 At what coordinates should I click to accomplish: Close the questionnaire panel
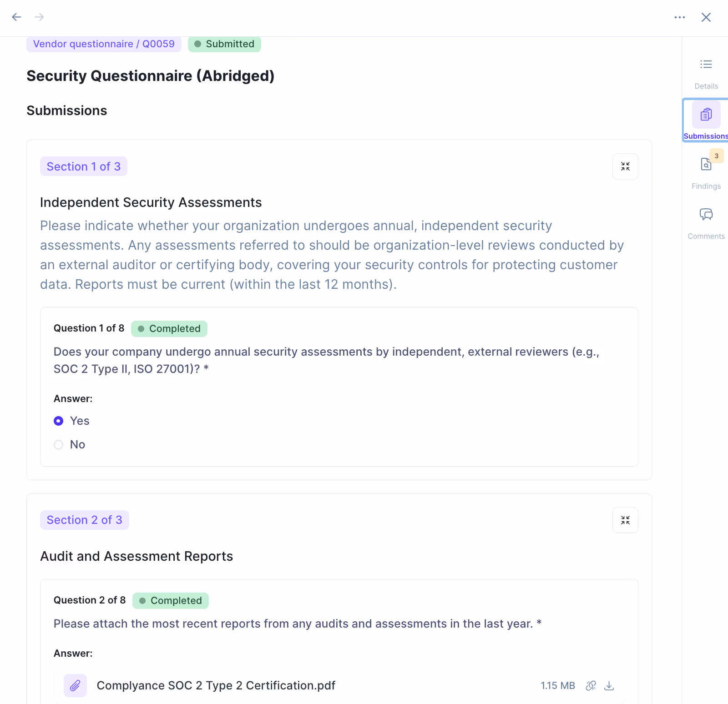pos(706,17)
